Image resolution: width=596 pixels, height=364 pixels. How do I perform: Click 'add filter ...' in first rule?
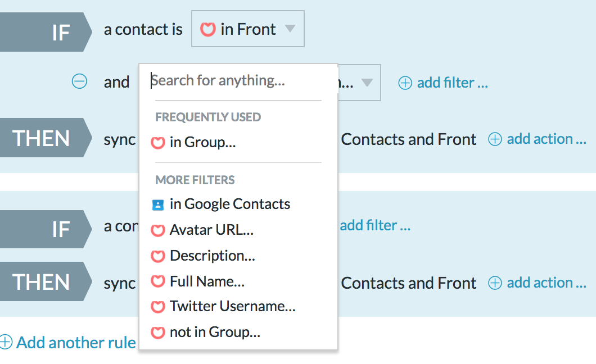click(452, 83)
